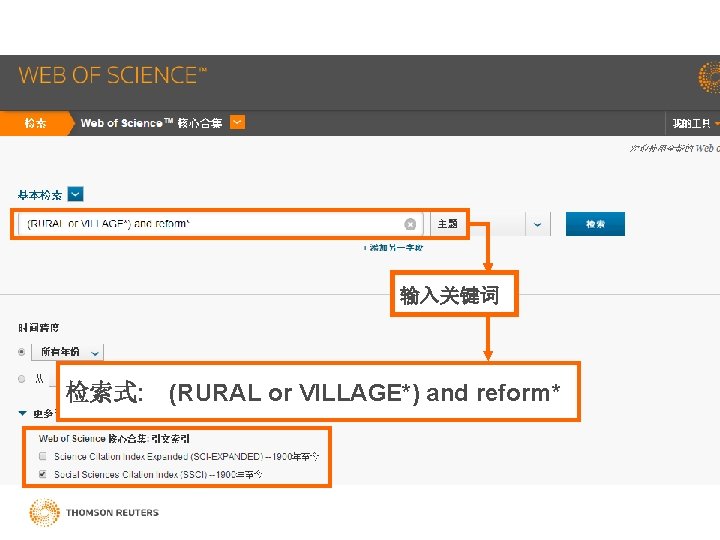Open the 我的工具 menu
The height and width of the screenshot is (540, 720).
tap(695, 123)
